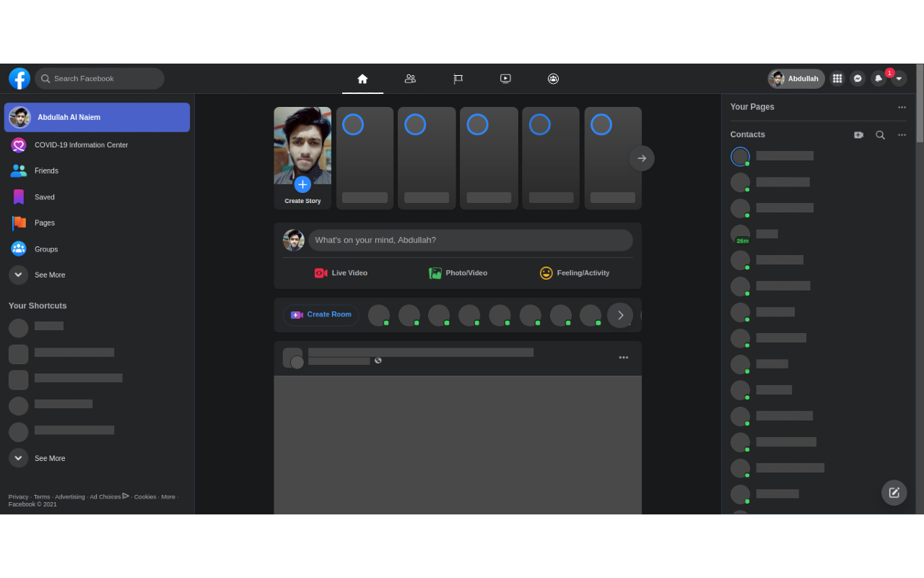Open Your Pages options menu
Viewport: 924px width, 578px height.
pyautogui.click(x=902, y=108)
